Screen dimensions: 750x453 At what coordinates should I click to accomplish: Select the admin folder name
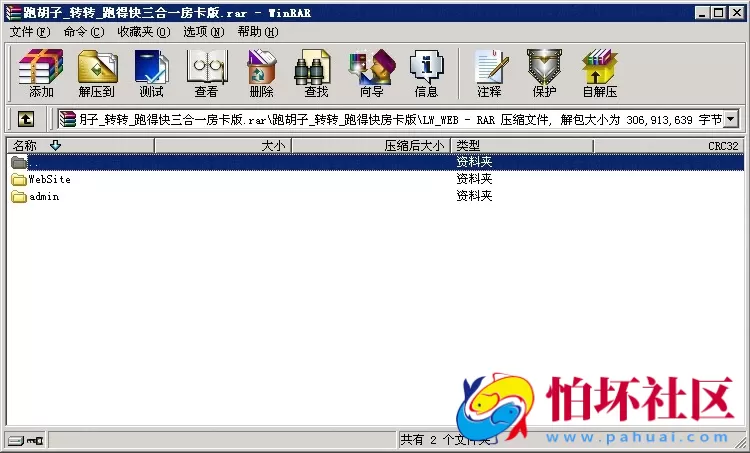44,197
